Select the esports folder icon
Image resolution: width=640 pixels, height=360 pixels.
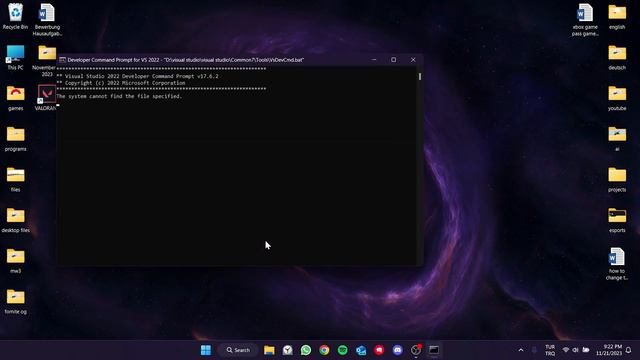tap(617, 220)
